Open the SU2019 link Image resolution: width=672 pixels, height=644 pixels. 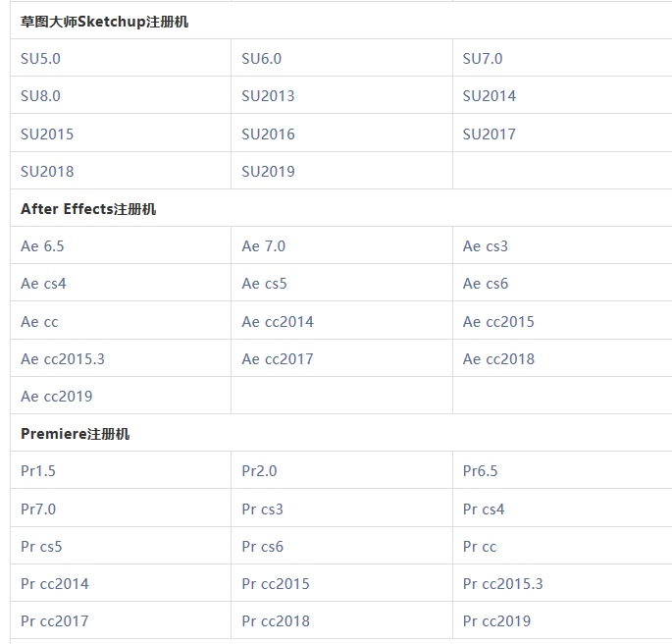tap(268, 172)
